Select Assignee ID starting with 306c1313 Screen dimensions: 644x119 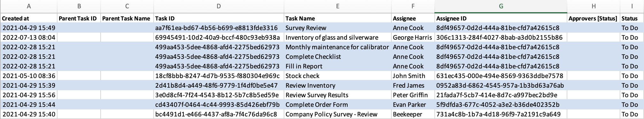(501, 37)
